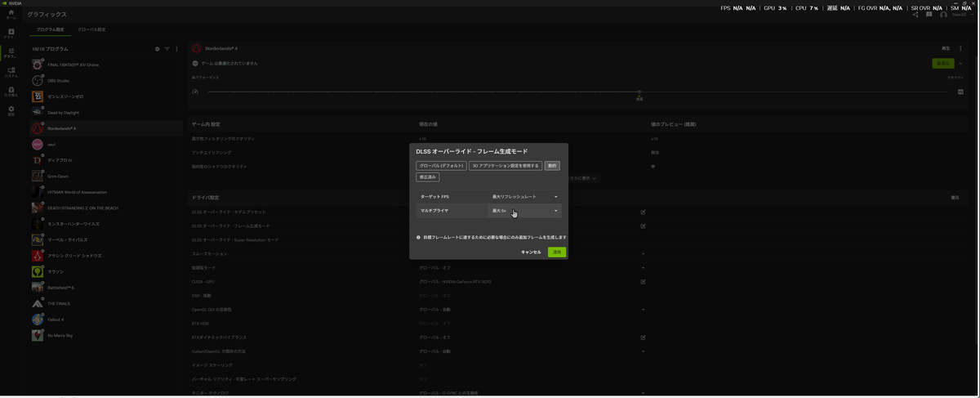Screen dimensions: 980x398
Task: Click the filter icon above the program list
Action: click(167, 49)
